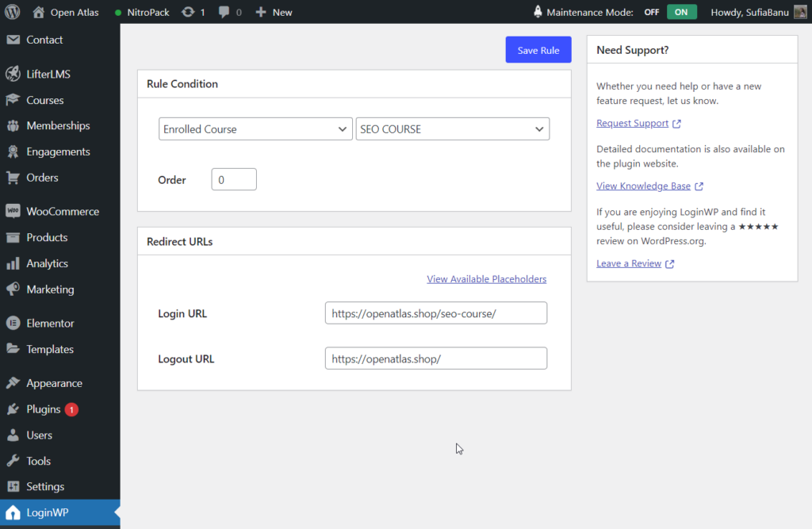Switch Maintenance Mode to OFF
812x529 pixels.
click(652, 12)
